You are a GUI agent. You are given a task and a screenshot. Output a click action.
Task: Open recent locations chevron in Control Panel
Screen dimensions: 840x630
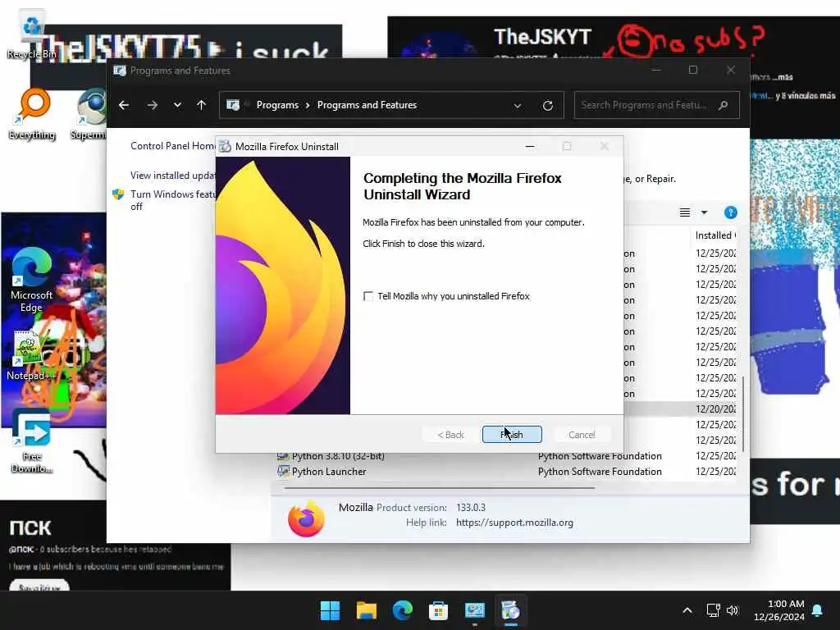point(177,105)
